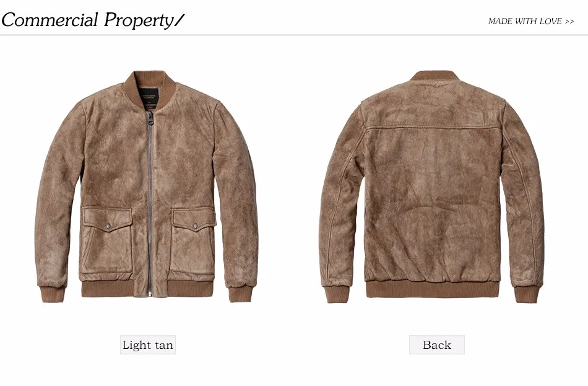Image resolution: width=588 pixels, height=386 pixels.
Task: Click the 'MADE WITH LOVE >>' link
Action: pos(530,22)
